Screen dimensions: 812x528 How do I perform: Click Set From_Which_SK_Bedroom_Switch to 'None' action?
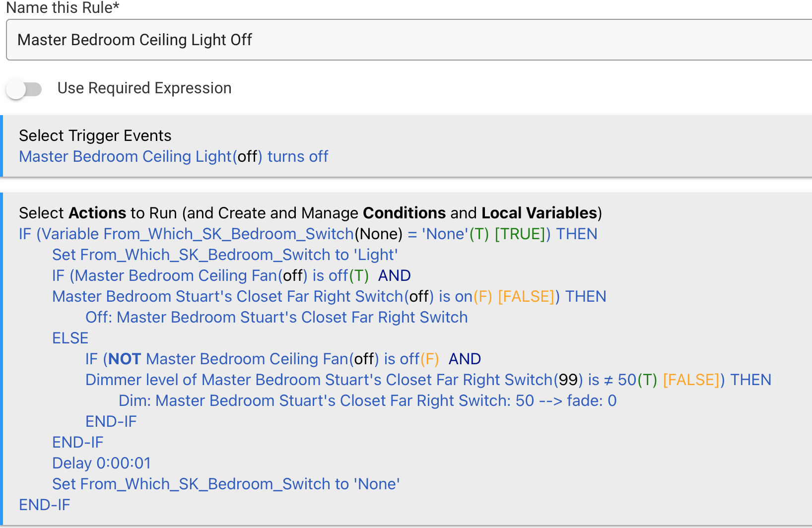(226, 484)
